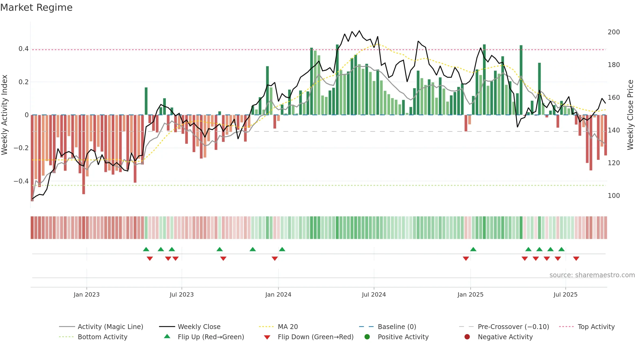This screenshot has height=362, width=644.
Task: Click the Jul 2023 x-axis label
Action: click(182, 294)
